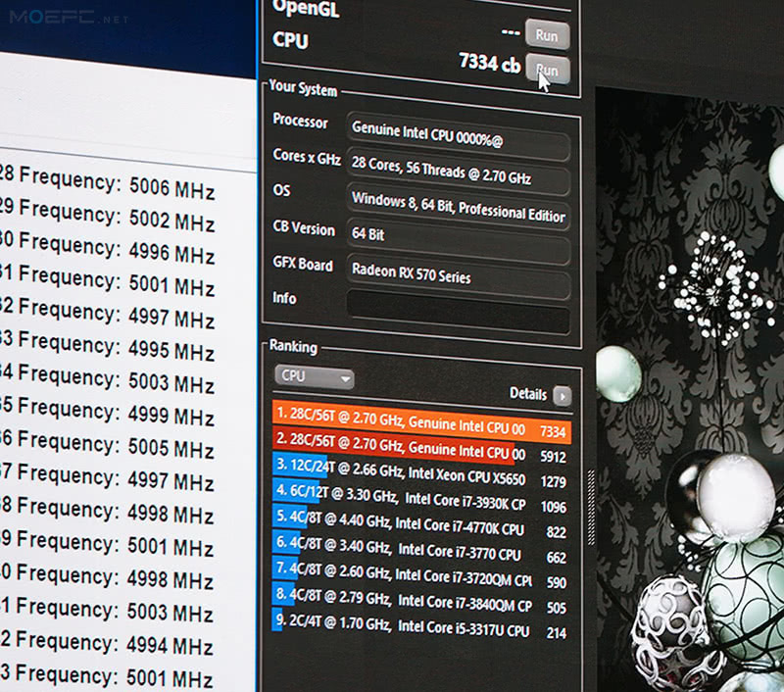Click the rendered scene preview image
This screenshot has height=692, width=784.
coord(690,390)
